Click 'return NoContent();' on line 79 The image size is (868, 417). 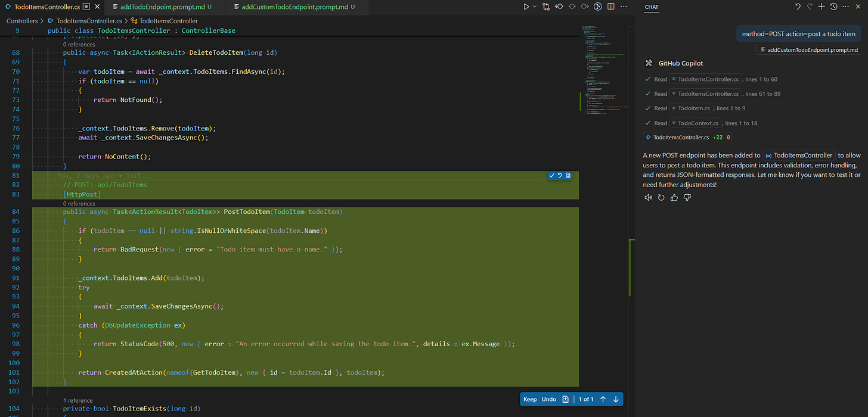[114, 157]
